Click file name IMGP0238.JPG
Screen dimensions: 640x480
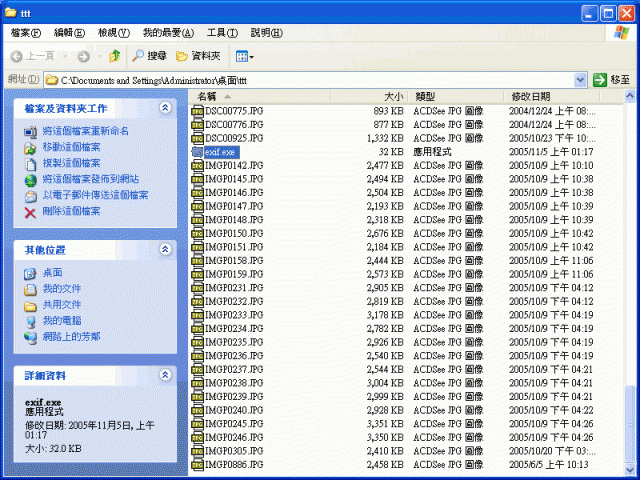[x=234, y=383]
